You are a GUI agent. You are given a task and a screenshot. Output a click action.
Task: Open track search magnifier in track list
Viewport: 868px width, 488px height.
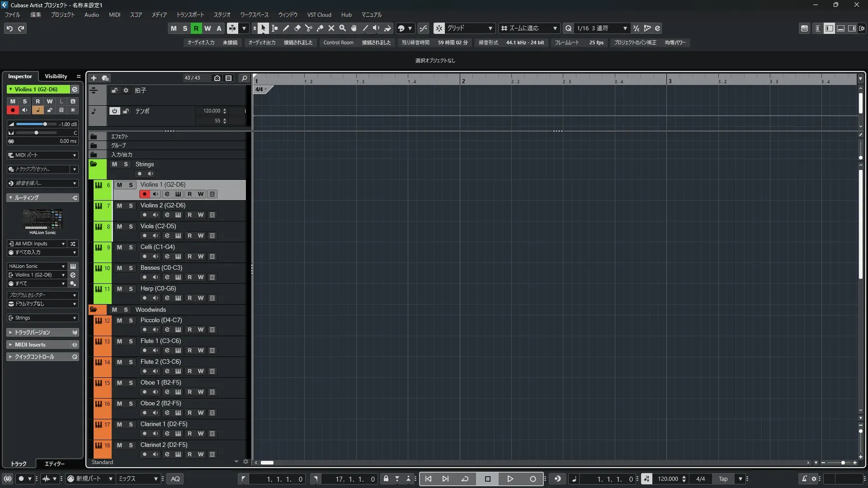click(244, 78)
